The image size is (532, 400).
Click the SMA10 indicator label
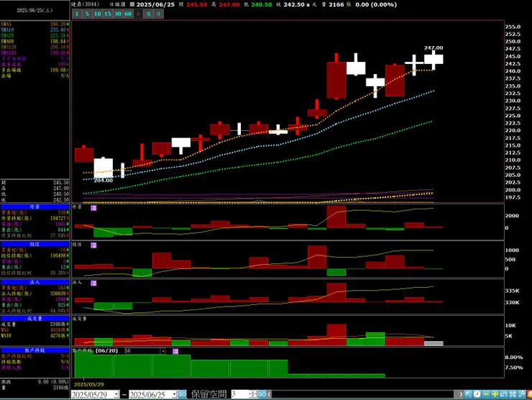tap(7, 30)
